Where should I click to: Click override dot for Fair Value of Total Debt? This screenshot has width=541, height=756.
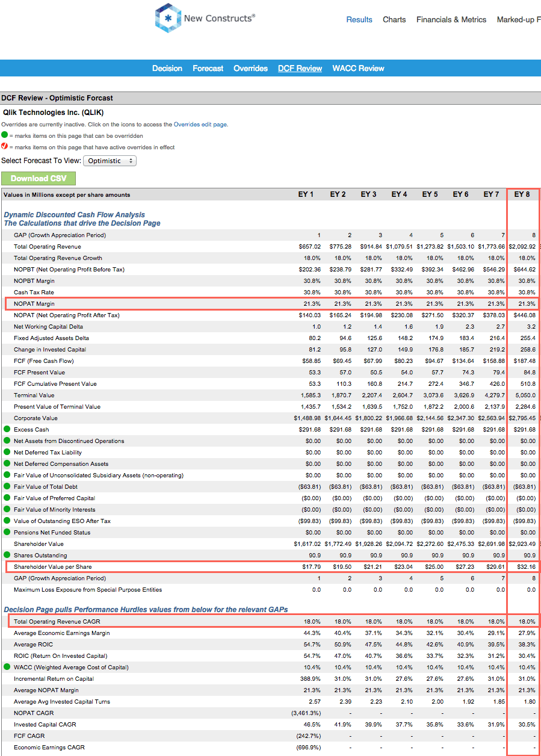coord(7,486)
